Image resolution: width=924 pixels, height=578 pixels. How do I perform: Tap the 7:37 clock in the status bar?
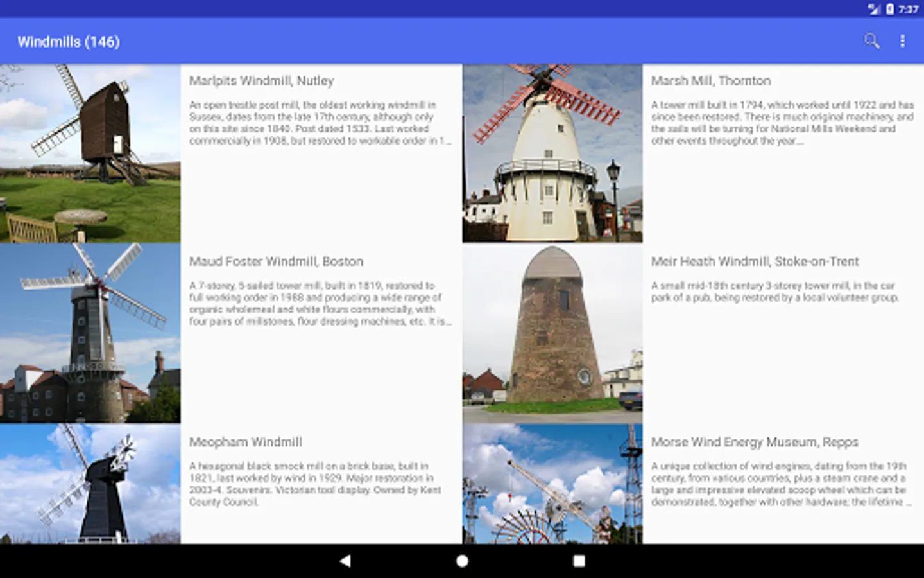(908, 9)
